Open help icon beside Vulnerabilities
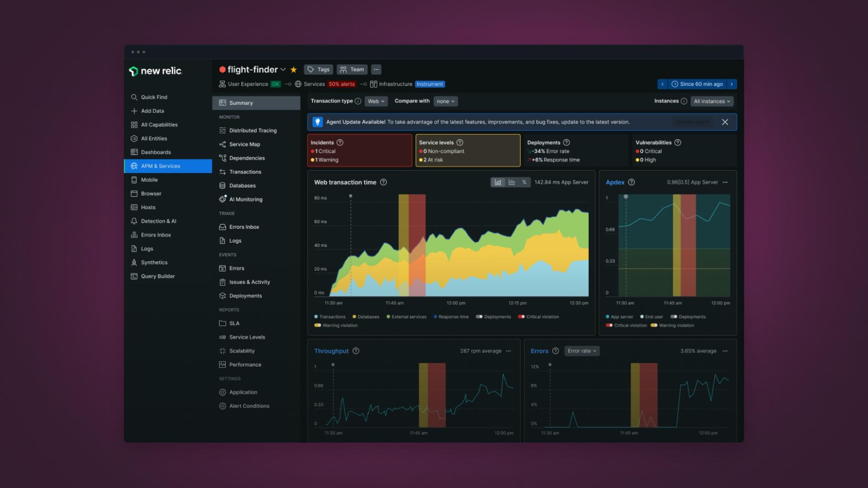 coord(678,142)
